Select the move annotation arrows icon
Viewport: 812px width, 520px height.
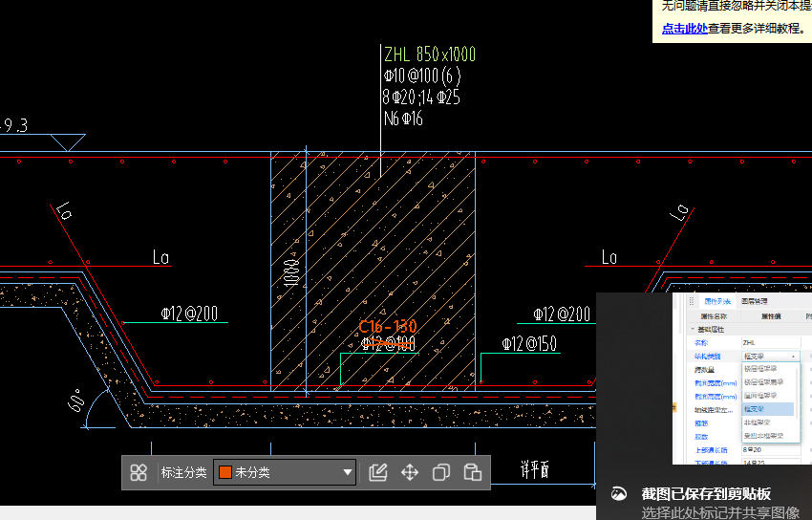[410, 472]
